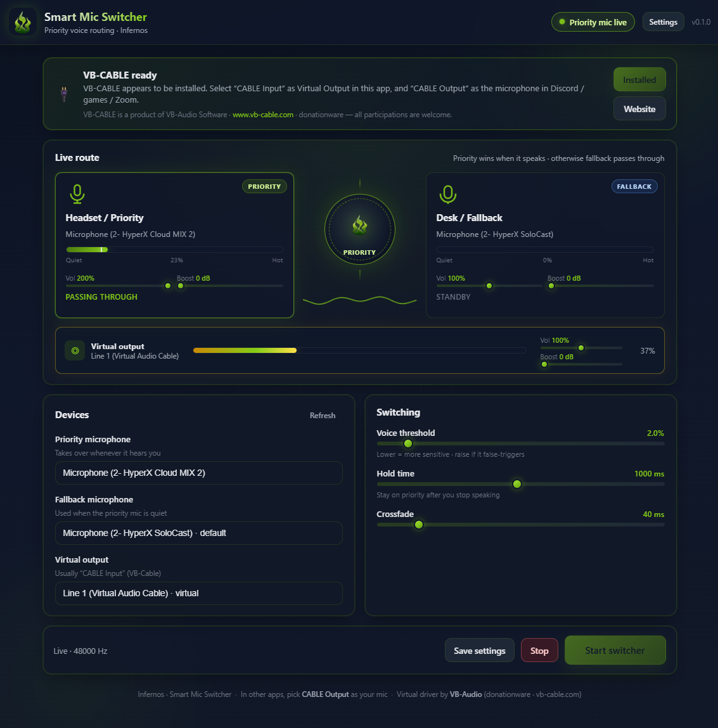Click the Hold time slider handle
The width and height of the screenshot is (718, 728).
pos(516,484)
